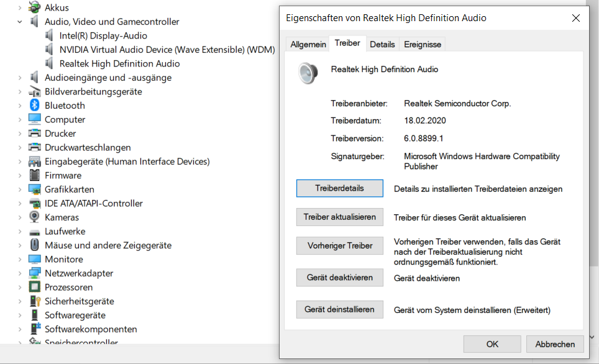This screenshot has width=599, height=364.
Task: Click the Vorheriger Treiber button
Action: pos(340,245)
